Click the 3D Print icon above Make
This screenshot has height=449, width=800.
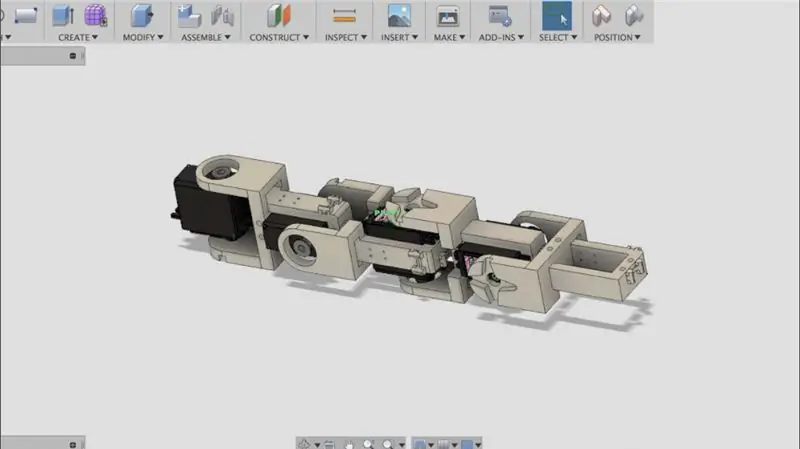448,16
